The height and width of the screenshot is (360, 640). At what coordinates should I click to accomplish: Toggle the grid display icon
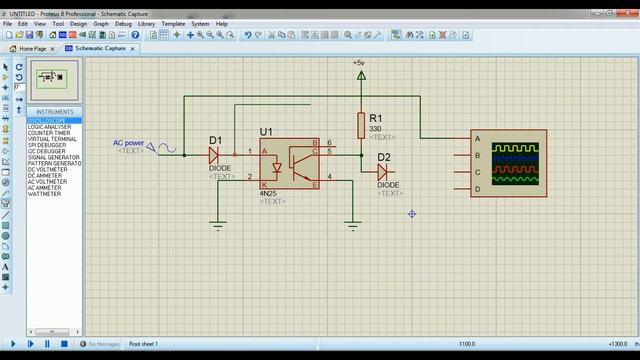(x=164, y=35)
